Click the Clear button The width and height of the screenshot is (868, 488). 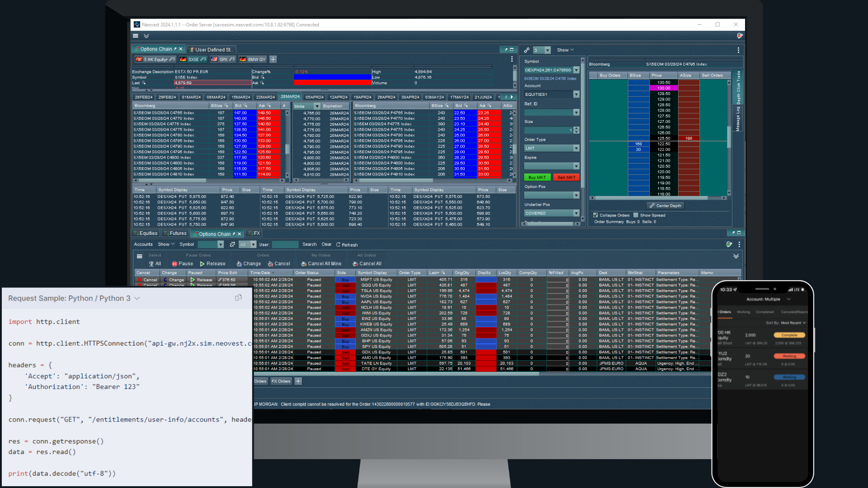(326, 244)
